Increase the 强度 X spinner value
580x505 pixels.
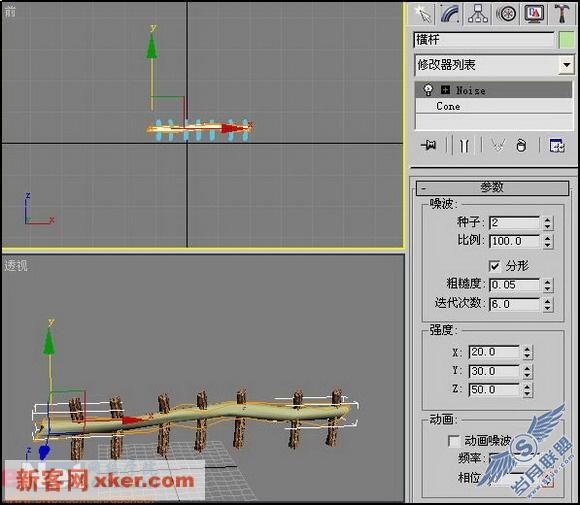point(527,349)
